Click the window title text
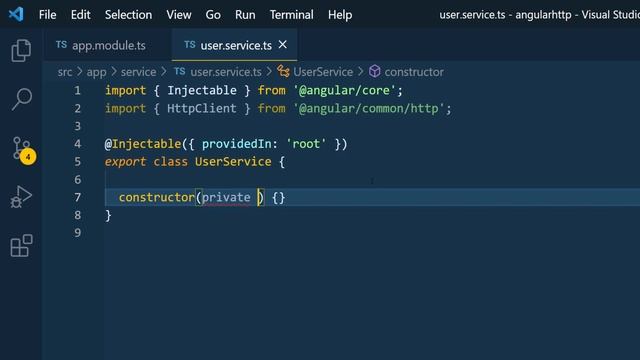The width and height of the screenshot is (640, 360). pyautogui.click(x=540, y=15)
